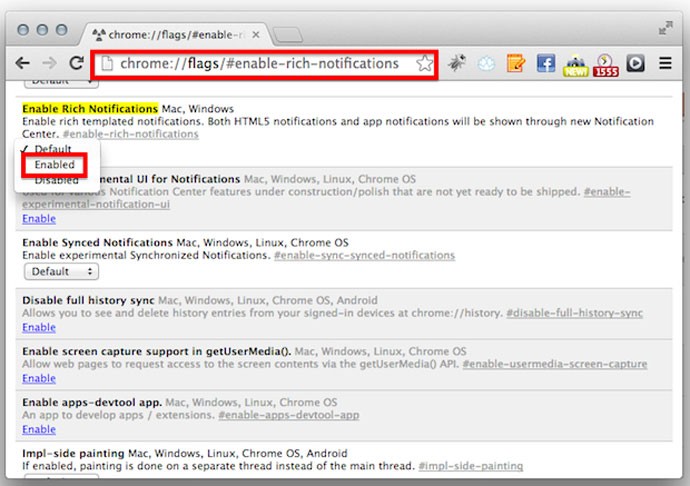
Task: Click the bug extension icon in the toolbar
Action: 457,64
